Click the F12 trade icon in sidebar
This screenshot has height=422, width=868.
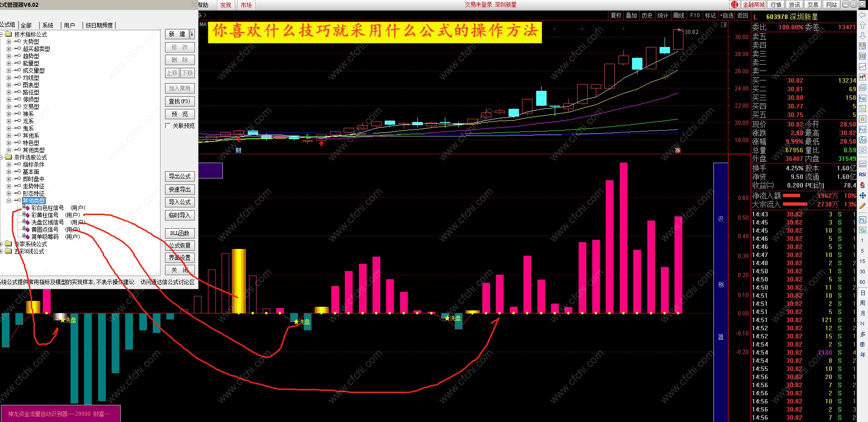coord(862,129)
